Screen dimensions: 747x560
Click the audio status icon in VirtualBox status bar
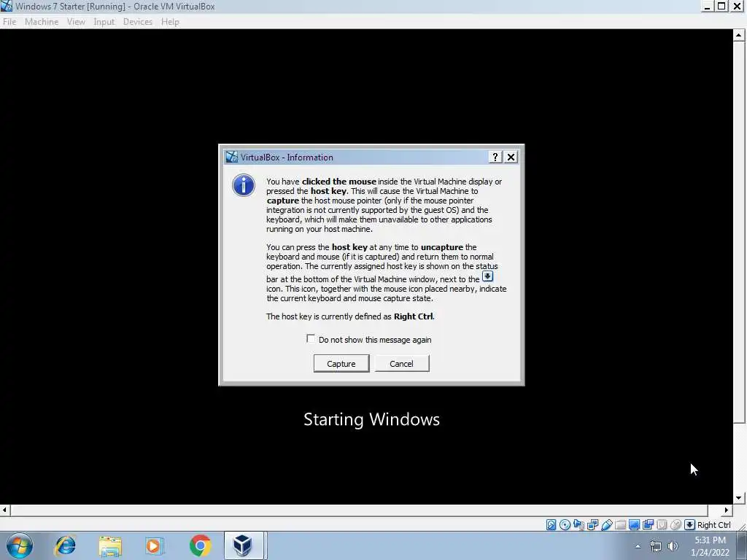click(578, 525)
